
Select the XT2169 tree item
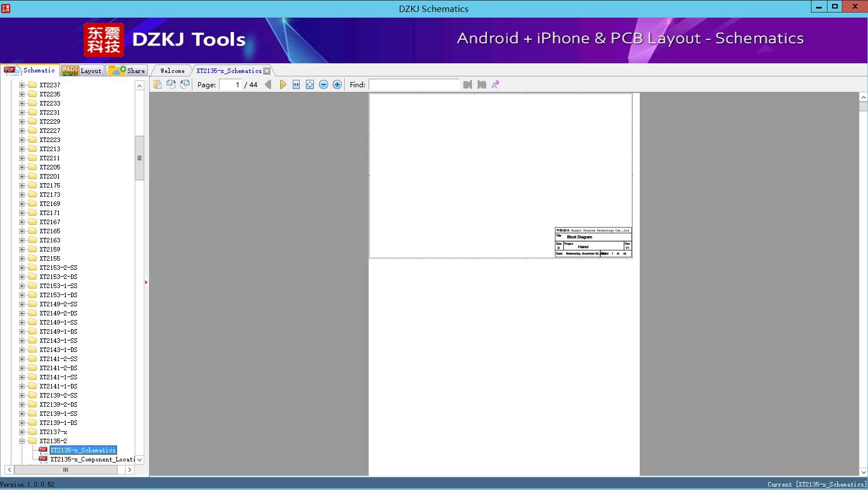[x=50, y=204]
